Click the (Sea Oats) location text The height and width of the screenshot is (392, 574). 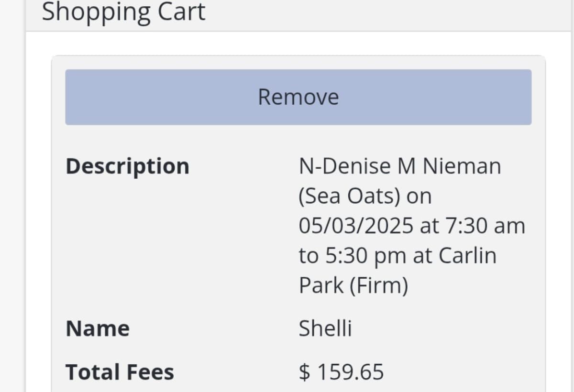(x=350, y=196)
